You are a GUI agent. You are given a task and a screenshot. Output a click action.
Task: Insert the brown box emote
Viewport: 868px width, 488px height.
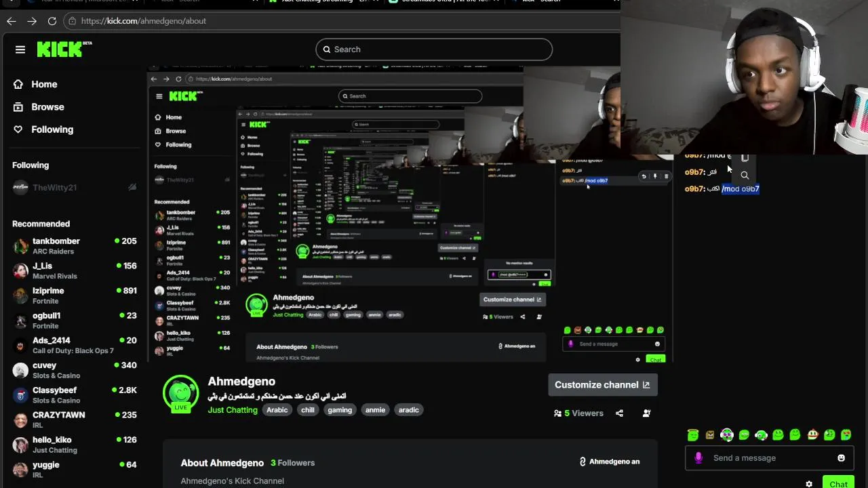coord(710,435)
